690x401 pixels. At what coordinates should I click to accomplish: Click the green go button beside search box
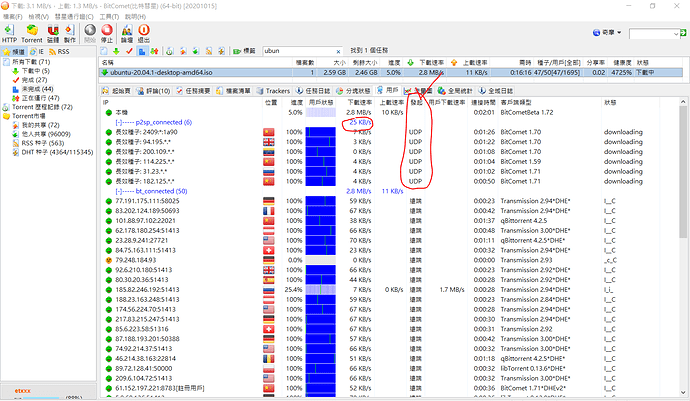(x=683, y=33)
